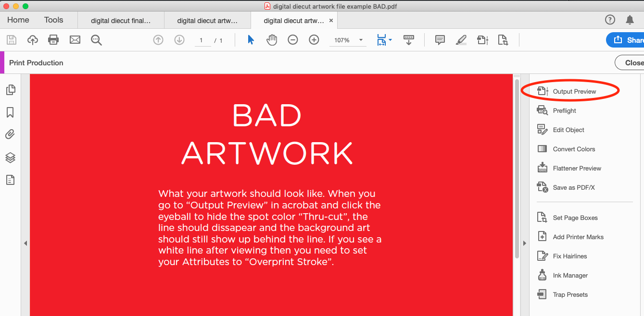Close the active document tab
The width and height of the screenshot is (644, 316).
[331, 21]
